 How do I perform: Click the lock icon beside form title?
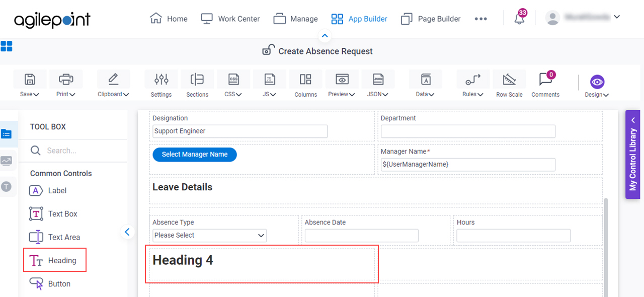pos(268,50)
